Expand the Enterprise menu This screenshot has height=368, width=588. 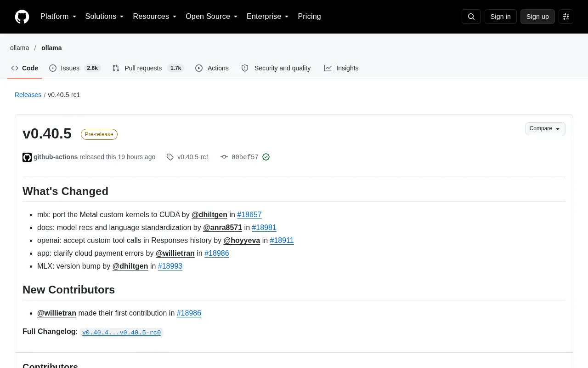(268, 17)
